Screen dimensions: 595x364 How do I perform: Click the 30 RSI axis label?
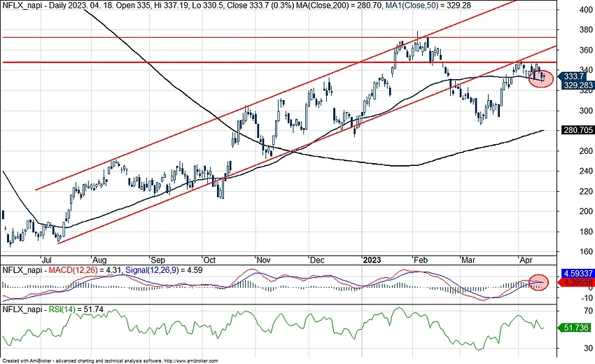click(588, 348)
